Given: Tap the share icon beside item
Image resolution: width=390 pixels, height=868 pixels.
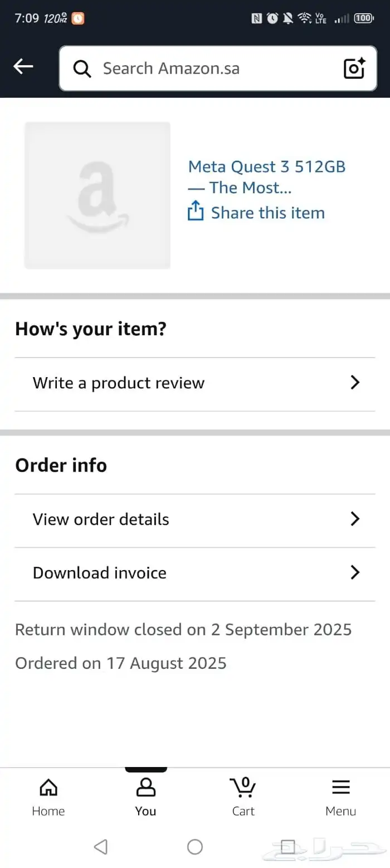Looking at the screenshot, I should pos(196,212).
